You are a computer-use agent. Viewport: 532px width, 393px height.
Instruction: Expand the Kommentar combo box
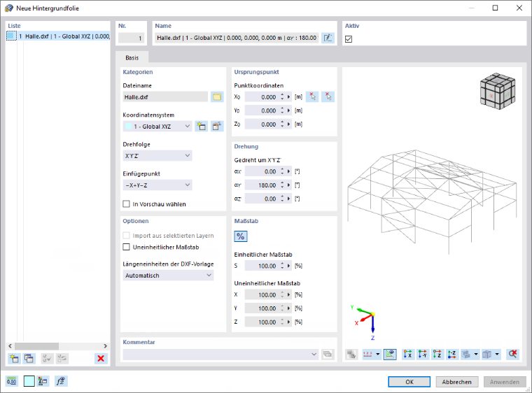(314, 355)
